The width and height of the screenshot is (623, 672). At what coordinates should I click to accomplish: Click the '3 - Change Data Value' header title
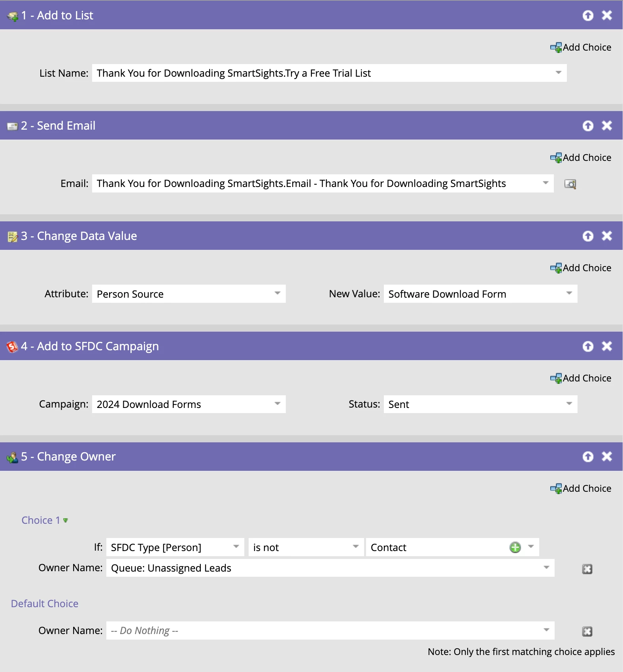click(x=79, y=236)
